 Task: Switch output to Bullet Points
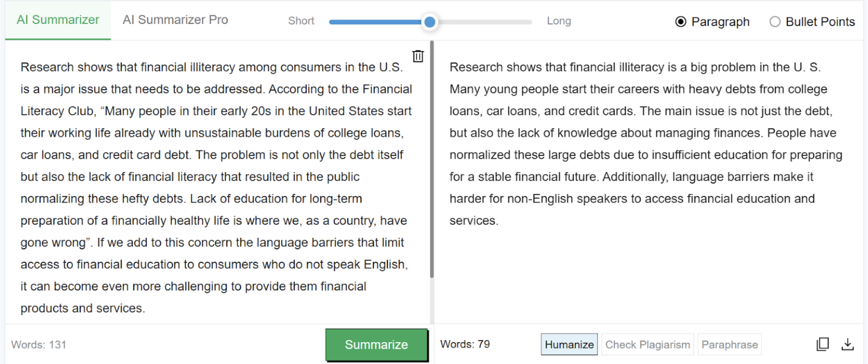(x=775, y=22)
